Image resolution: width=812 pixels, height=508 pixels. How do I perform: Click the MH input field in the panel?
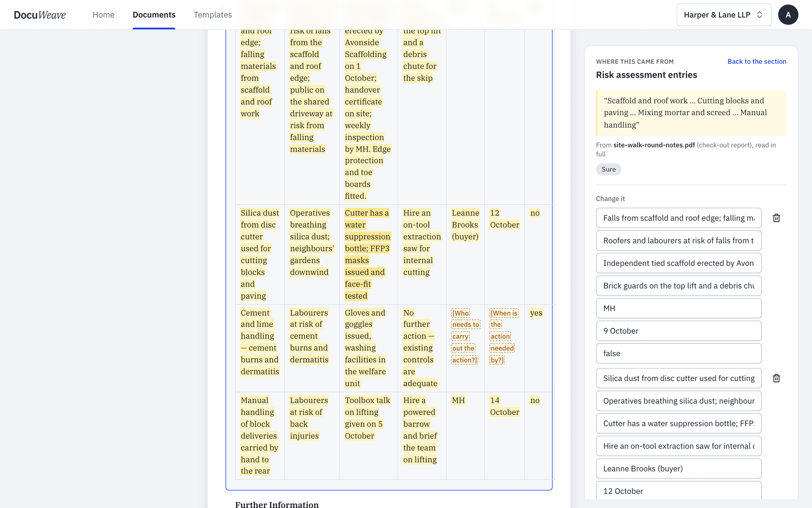[679, 308]
